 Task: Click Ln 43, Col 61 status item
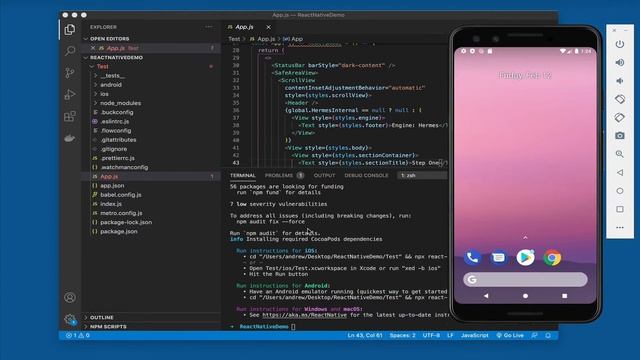(x=365, y=336)
